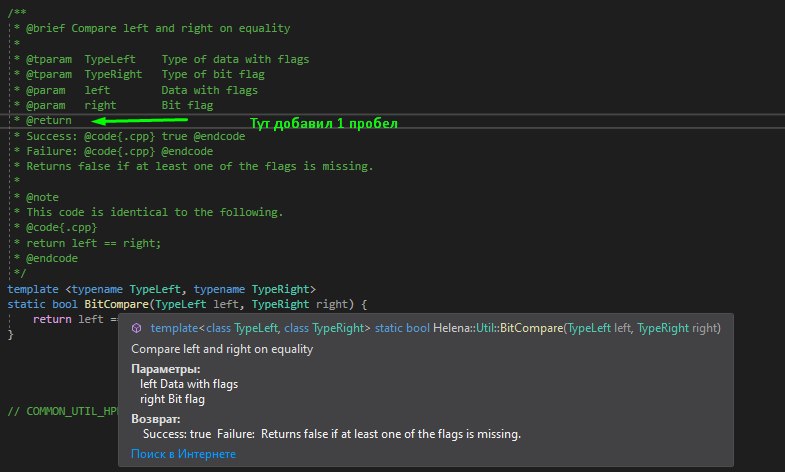
Task: Click 'Type of data with flags' in comment
Action: [x=235, y=59]
